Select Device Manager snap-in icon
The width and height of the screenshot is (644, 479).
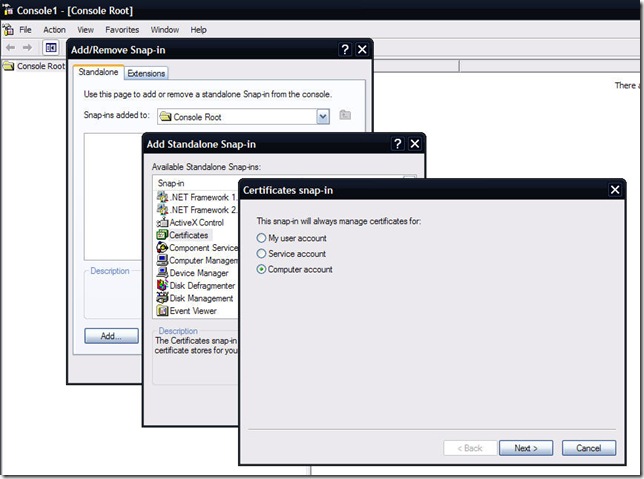pyautogui.click(x=162, y=273)
